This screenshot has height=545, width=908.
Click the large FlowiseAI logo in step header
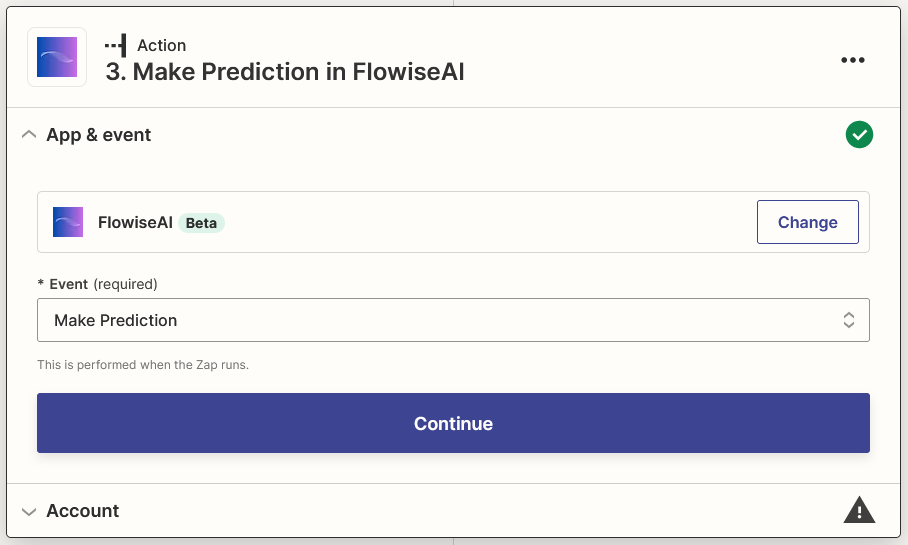point(57,57)
